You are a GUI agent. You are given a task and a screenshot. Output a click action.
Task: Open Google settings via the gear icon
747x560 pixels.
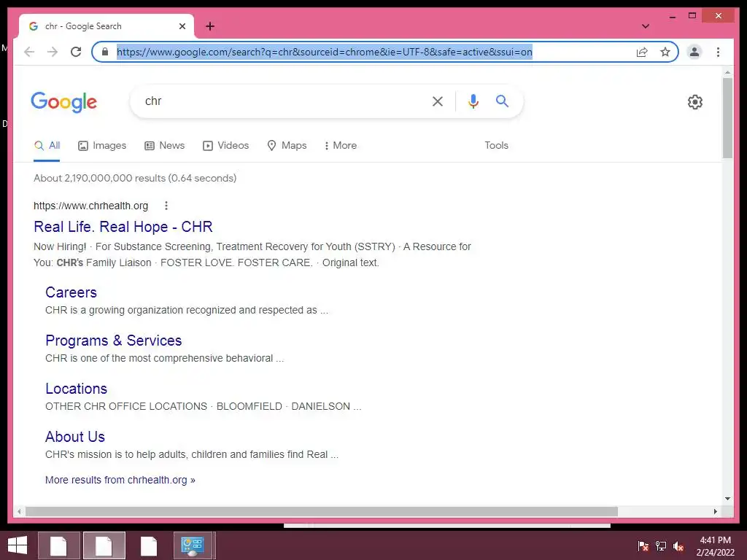coord(695,102)
